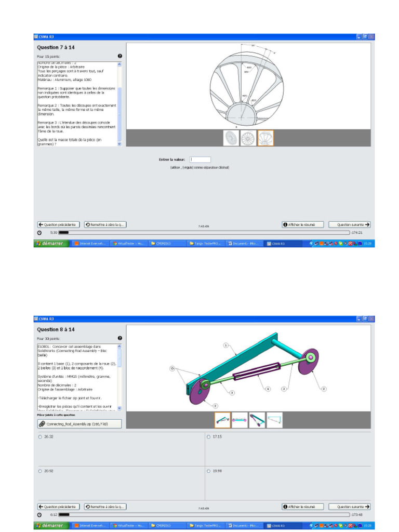Image resolution: width=399 pixels, height=532 pixels.
Task: Open Document1 in Question 8 screenshot taskbar
Action: 244,526
